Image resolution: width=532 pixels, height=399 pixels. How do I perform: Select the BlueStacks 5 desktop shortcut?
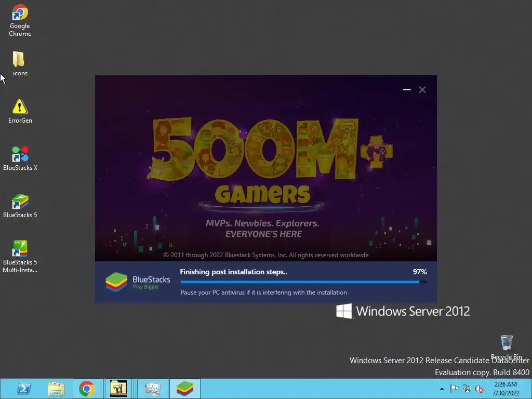[x=20, y=206]
